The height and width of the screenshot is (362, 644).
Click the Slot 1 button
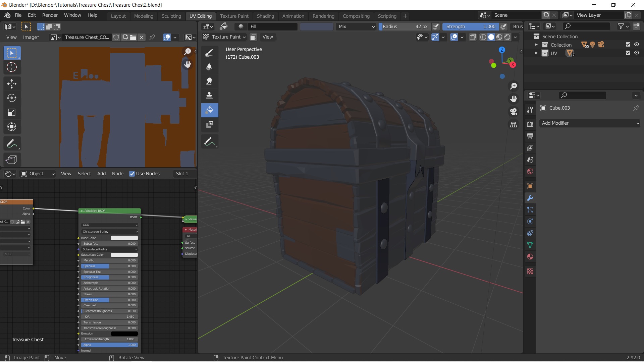tap(182, 174)
